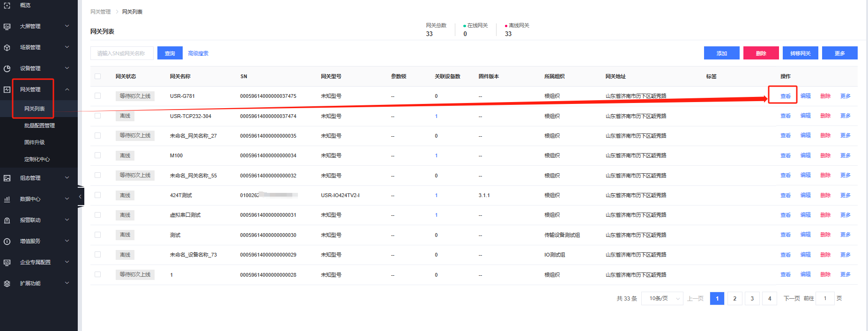
Task: Open 固件升级 submenu item
Action: click(35, 142)
